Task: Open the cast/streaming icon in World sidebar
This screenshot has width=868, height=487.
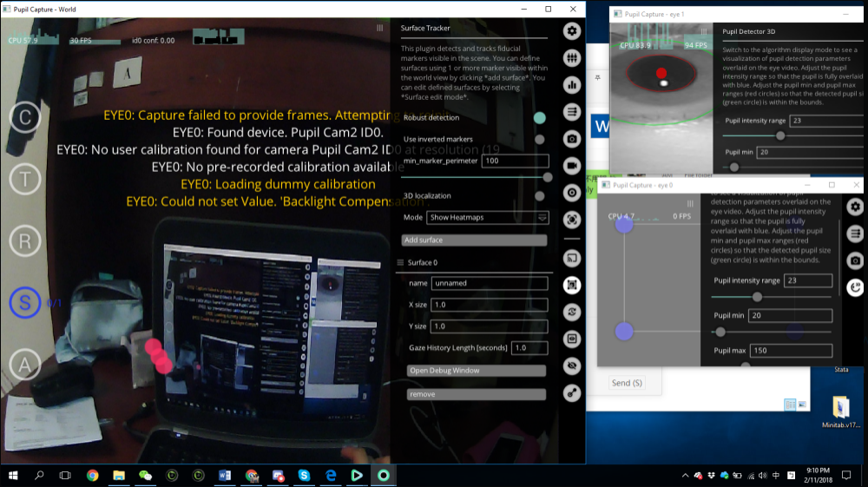Action: point(572,258)
